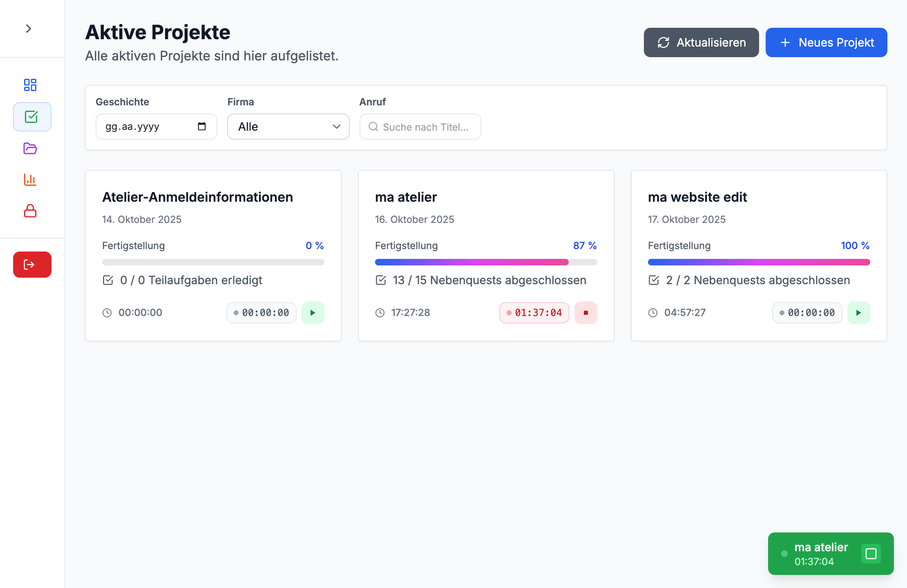
Task: Stop the running timer on ma atelier card
Action: tap(586, 312)
